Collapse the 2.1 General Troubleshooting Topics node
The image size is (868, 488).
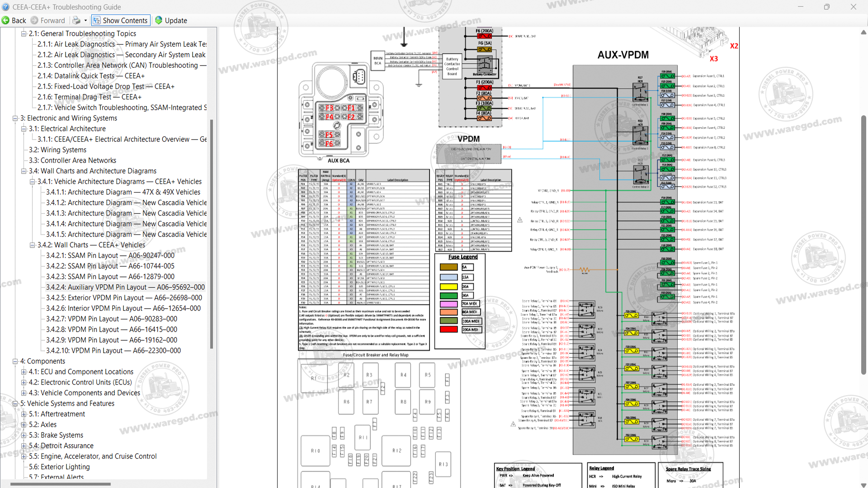coord(24,33)
